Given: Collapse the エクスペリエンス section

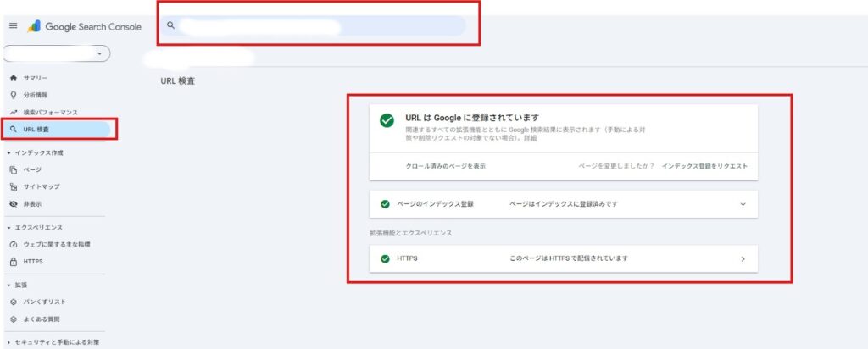Looking at the screenshot, I should pos(35,227).
